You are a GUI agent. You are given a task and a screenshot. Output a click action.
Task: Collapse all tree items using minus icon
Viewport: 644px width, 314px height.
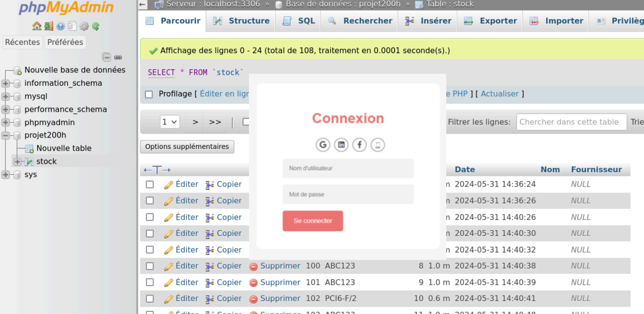point(107,57)
